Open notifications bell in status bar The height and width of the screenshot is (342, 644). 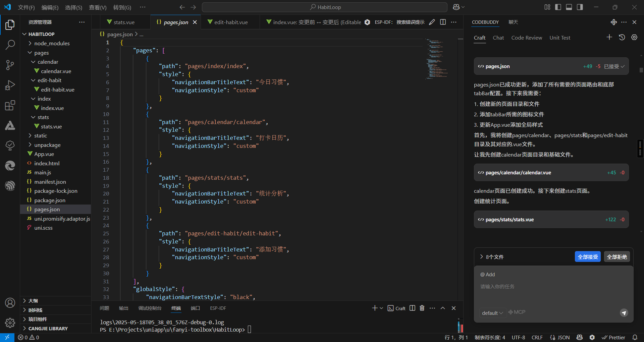click(x=635, y=337)
